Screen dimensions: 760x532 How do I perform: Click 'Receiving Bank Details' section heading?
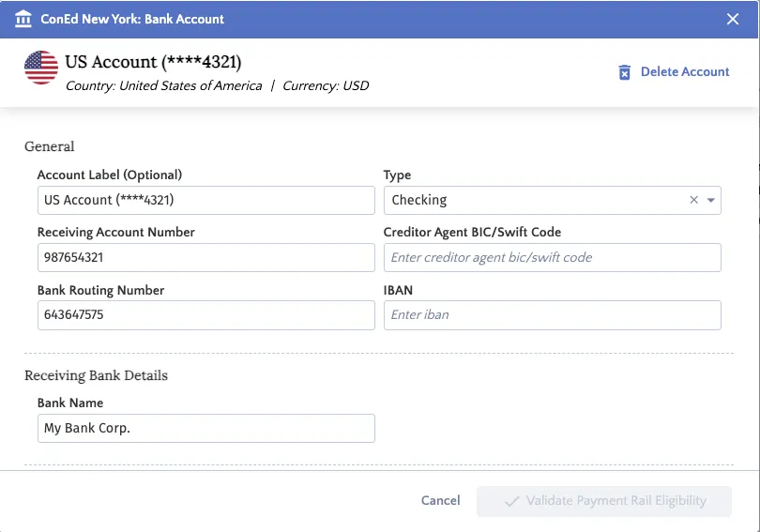[x=96, y=375]
